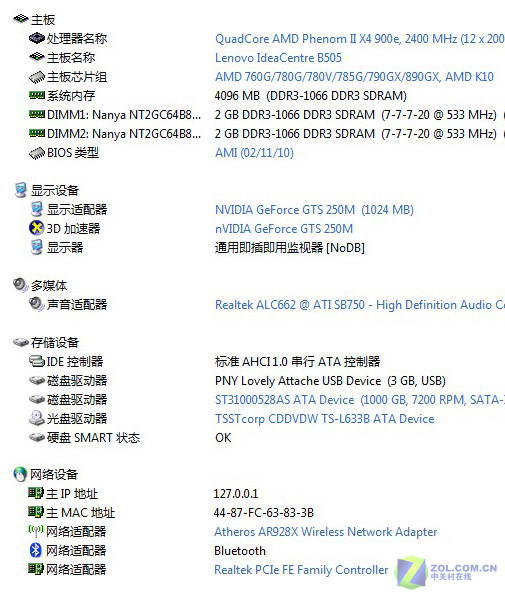Click the 网络设备 globe icon

coord(20,474)
